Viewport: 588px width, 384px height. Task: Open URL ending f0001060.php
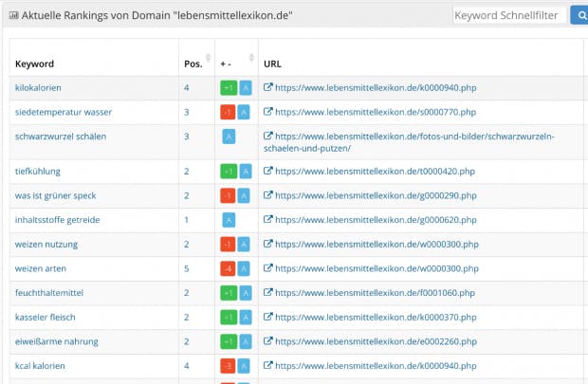pyautogui.click(x=375, y=293)
